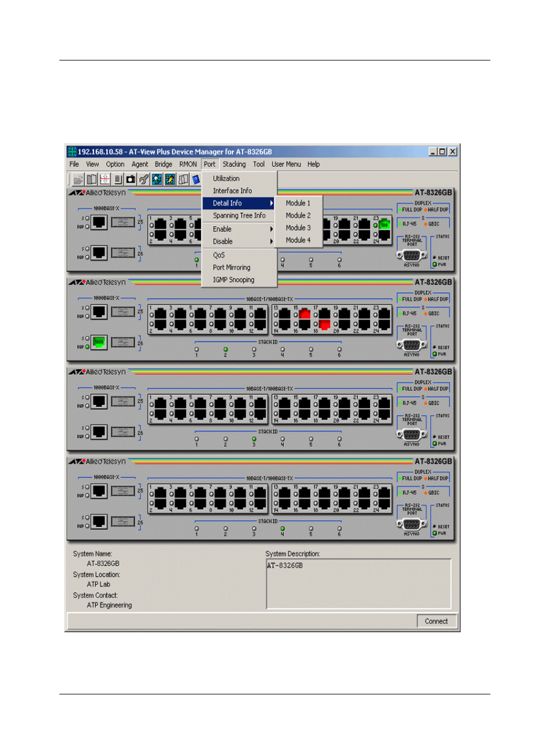Choose Interface Info menu entry
534x756 pixels.
tap(240, 191)
